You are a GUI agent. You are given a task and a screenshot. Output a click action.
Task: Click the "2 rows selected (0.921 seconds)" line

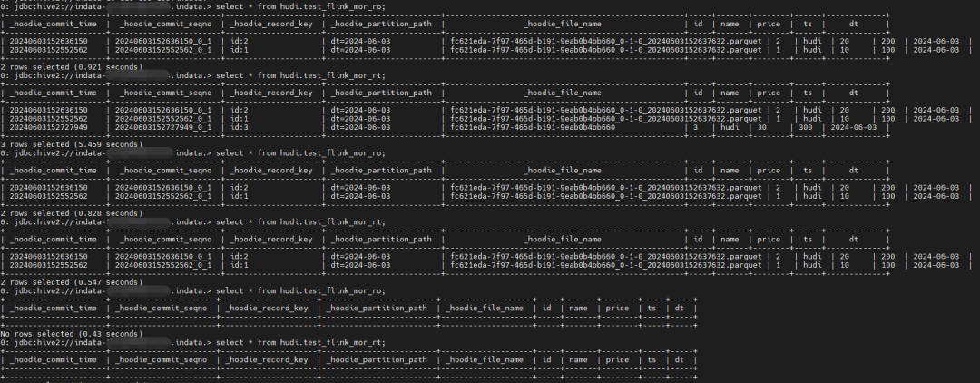tap(71, 67)
